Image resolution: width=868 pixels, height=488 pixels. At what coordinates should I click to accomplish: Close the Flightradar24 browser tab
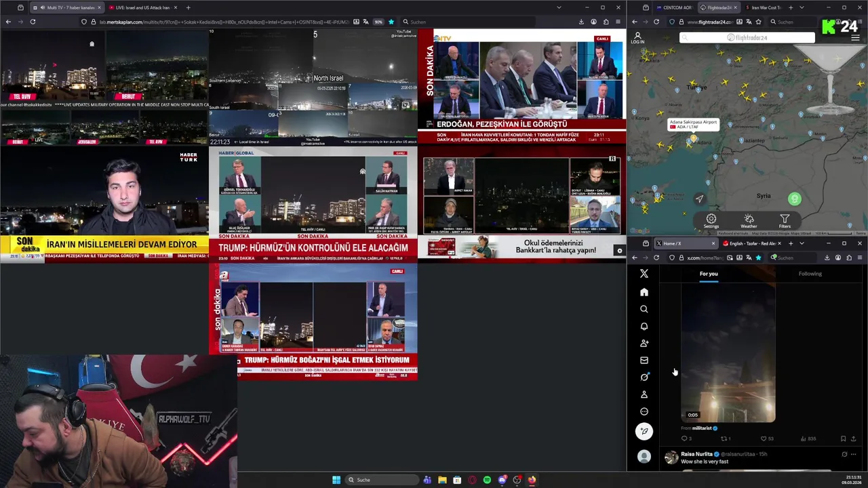coord(736,7)
